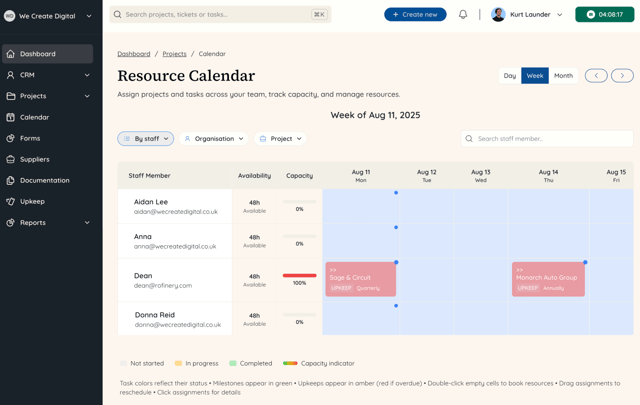Image resolution: width=640 pixels, height=405 pixels.
Task: Click the Availability column header
Action: click(x=254, y=176)
